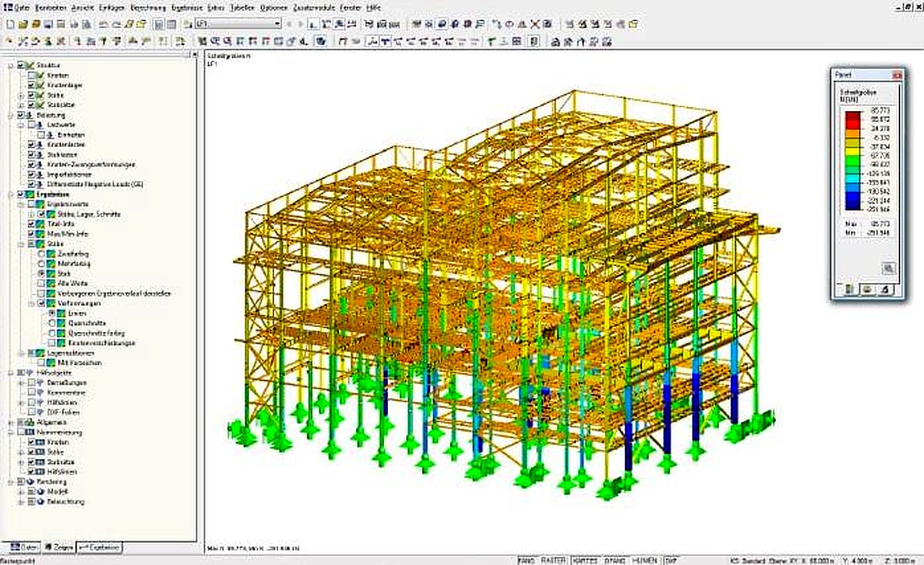Select the Zweifarbig radio option
Image resolution: width=924 pixels, height=565 pixels.
coord(42,253)
